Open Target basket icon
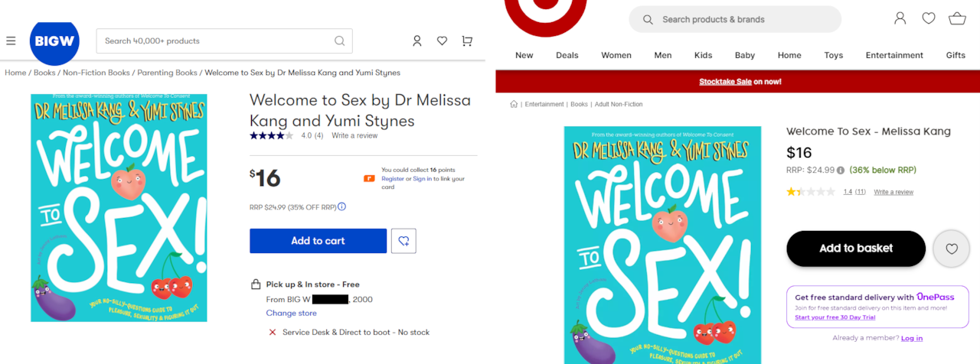Image resolution: width=980 pixels, height=364 pixels. point(957,18)
